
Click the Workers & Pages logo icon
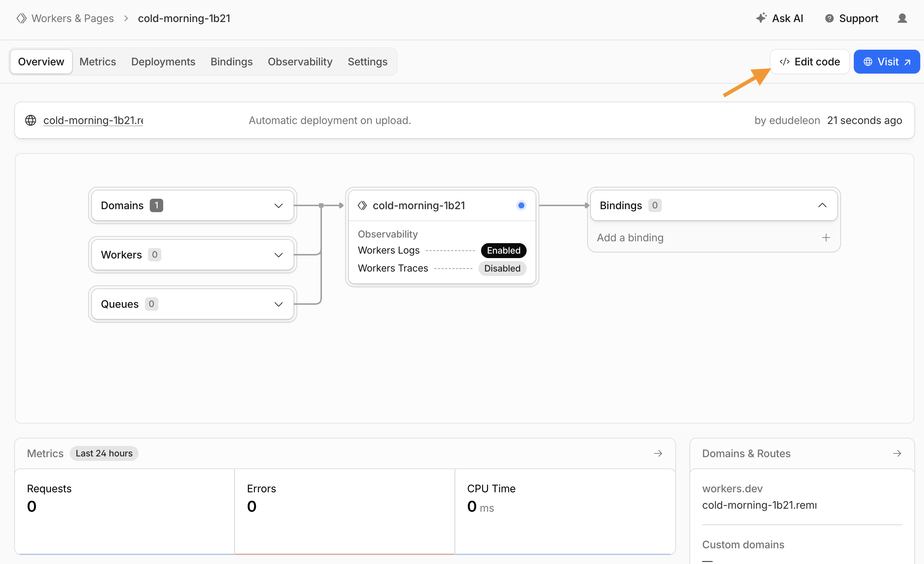pyautogui.click(x=22, y=18)
